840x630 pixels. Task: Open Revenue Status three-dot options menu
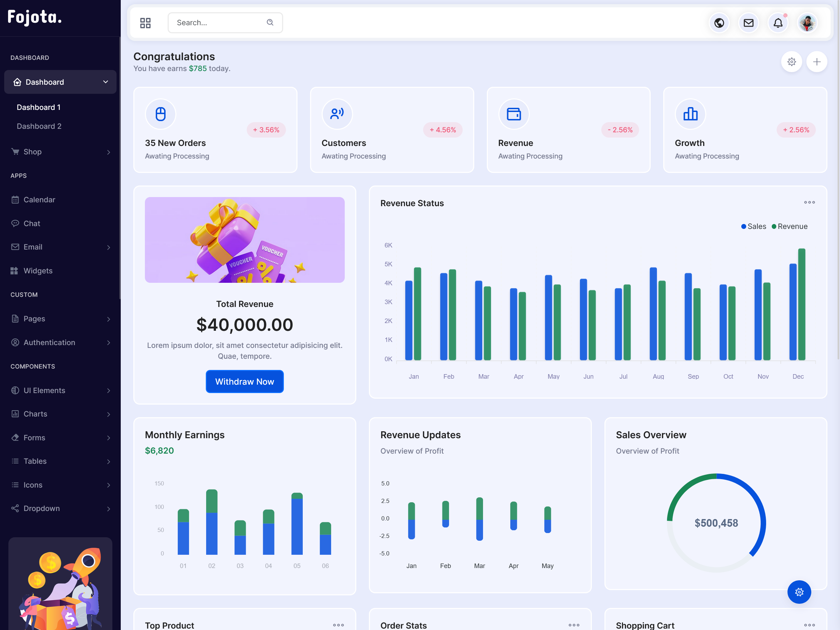tap(809, 202)
